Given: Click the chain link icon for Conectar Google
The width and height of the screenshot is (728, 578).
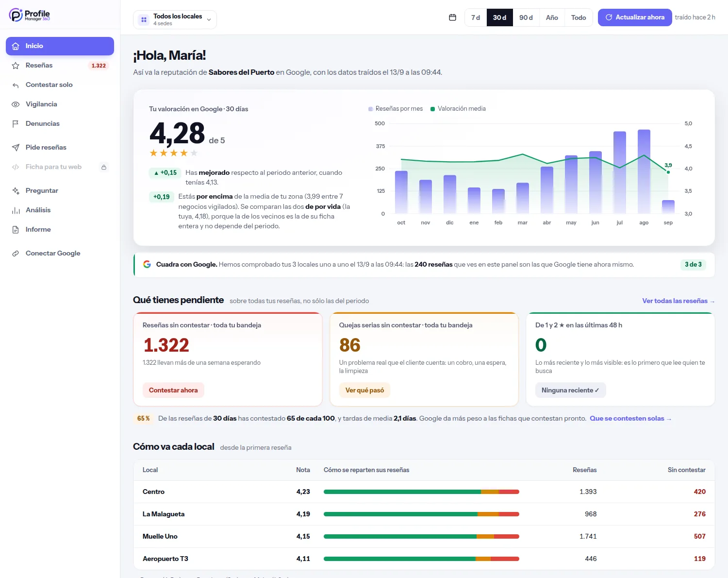Looking at the screenshot, I should coord(16,254).
